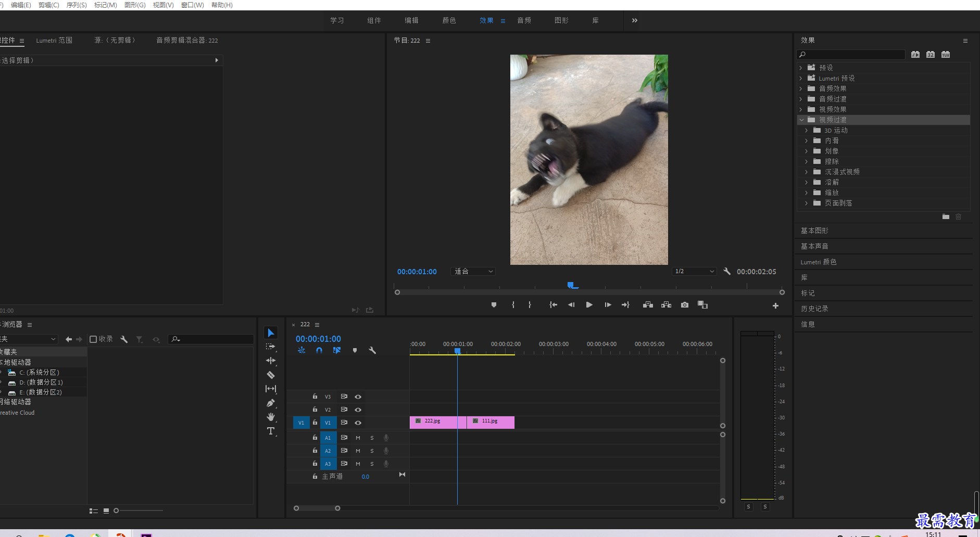
Task: Expand the Lumetri 预设 folder
Action: (x=801, y=78)
